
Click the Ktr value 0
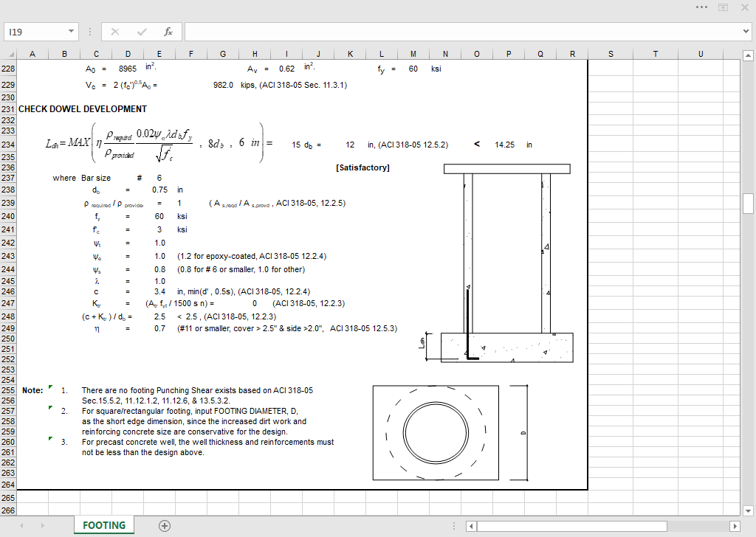(255, 303)
